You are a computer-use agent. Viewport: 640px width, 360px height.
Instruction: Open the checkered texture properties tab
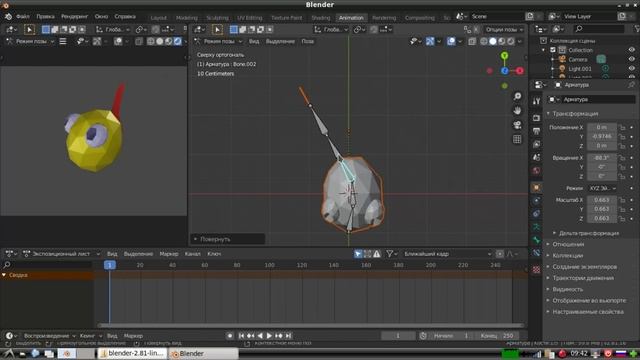[x=536, y=269]
